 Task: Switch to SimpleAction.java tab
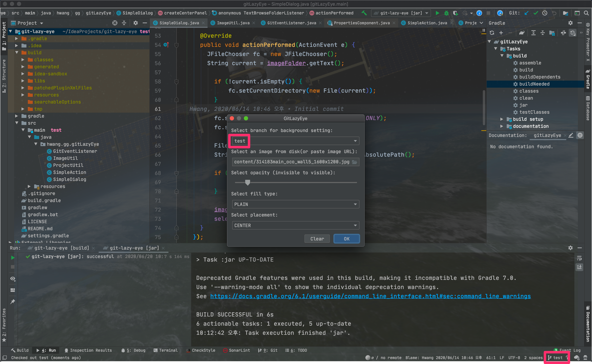(427, 23)
